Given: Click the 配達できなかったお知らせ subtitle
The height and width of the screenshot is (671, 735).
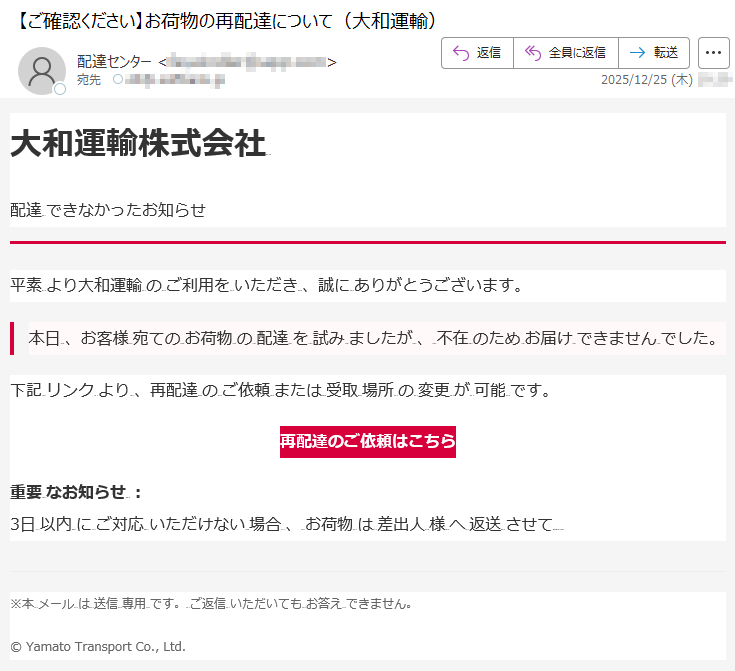Looking at the screenshot, I should (x=108, y=210).
